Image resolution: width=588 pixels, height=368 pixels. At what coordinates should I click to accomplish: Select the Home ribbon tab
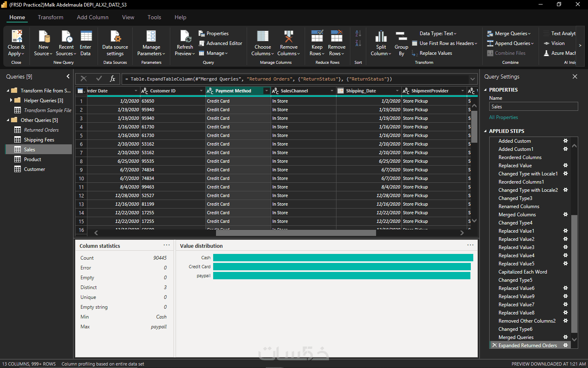17,17
